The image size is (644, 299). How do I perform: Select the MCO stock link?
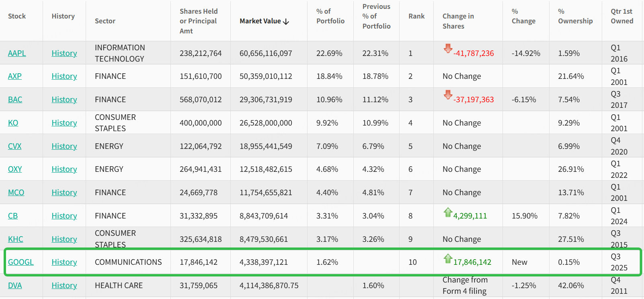16,192
